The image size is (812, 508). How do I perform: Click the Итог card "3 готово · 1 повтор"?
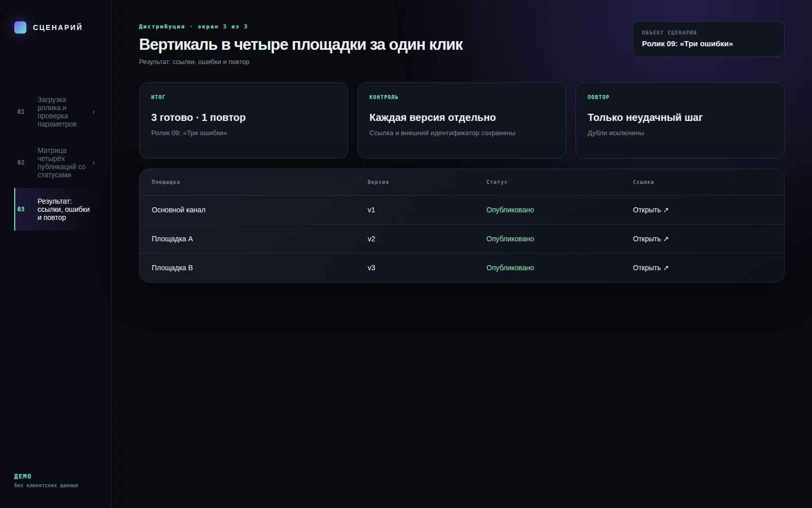244,120
